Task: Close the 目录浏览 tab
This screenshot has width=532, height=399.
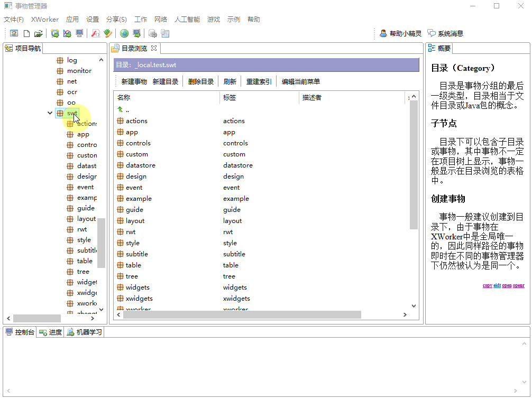Action: [154, 48]
